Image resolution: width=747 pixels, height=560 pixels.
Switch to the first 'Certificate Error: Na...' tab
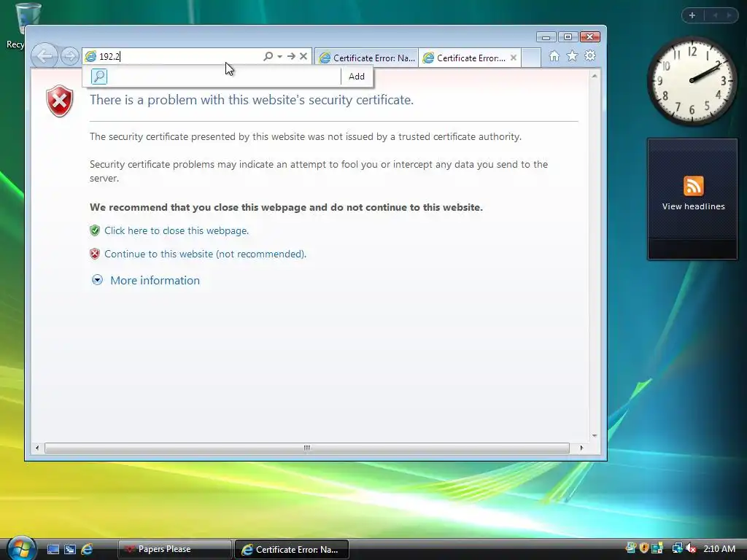(x=366, y=58)
